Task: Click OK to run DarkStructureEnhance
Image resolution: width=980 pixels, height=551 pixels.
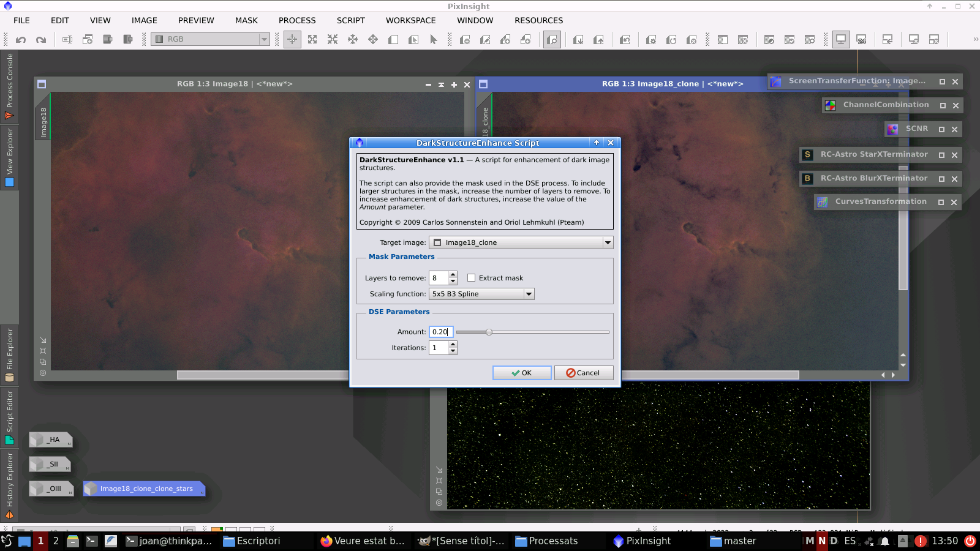Action: (x=521, y=372)
